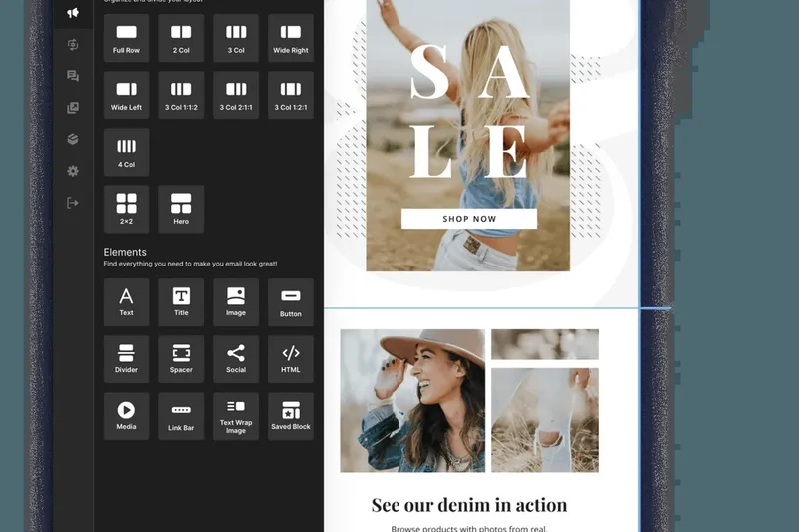Click 'Browse products with photos' paragraph

click(469, 528)
